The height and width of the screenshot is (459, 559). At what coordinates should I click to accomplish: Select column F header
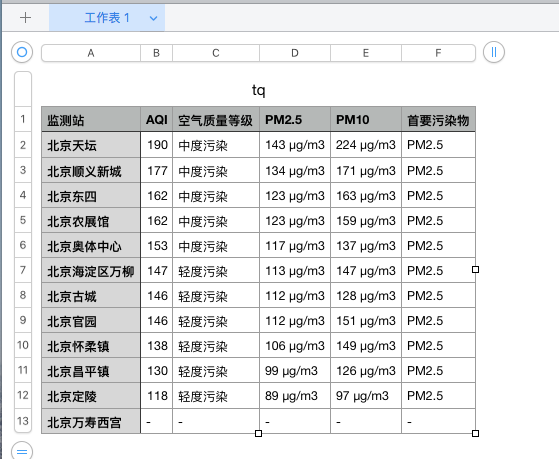[439, 53]
